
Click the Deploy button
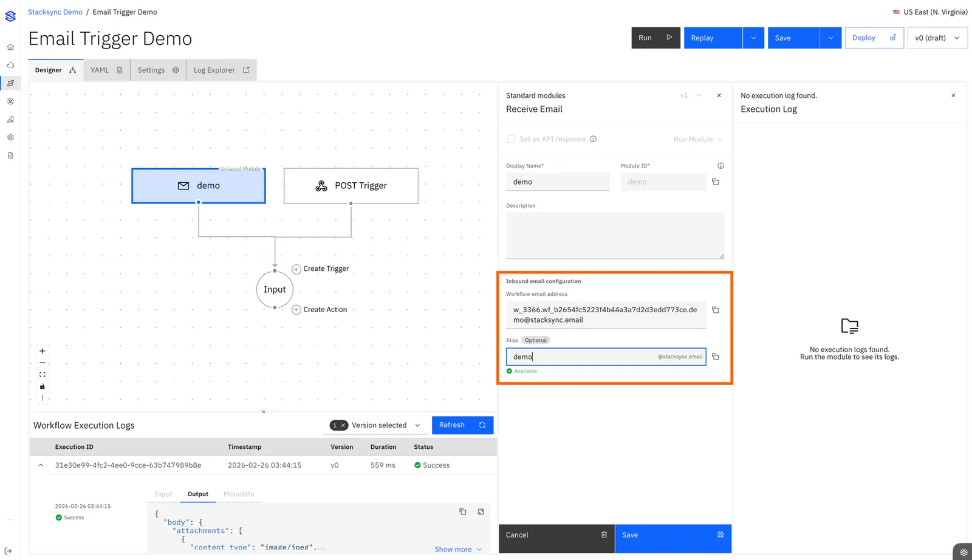click(874, 38)
